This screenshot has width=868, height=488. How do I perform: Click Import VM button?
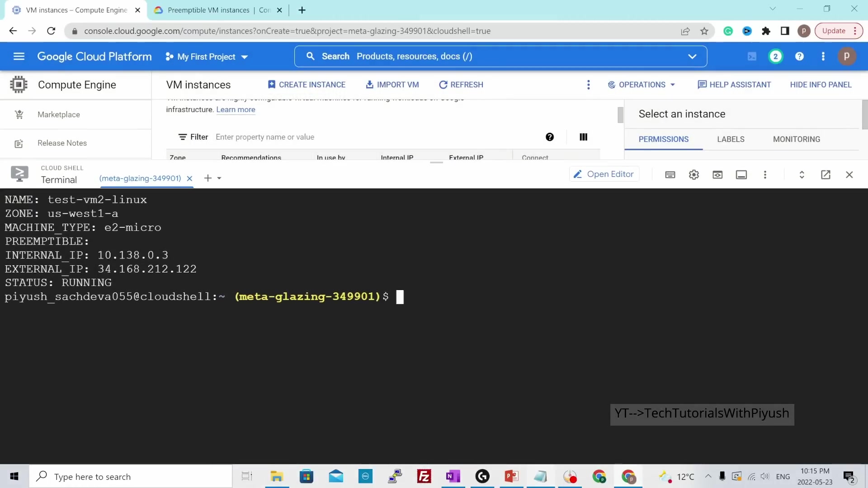(392, 85)
